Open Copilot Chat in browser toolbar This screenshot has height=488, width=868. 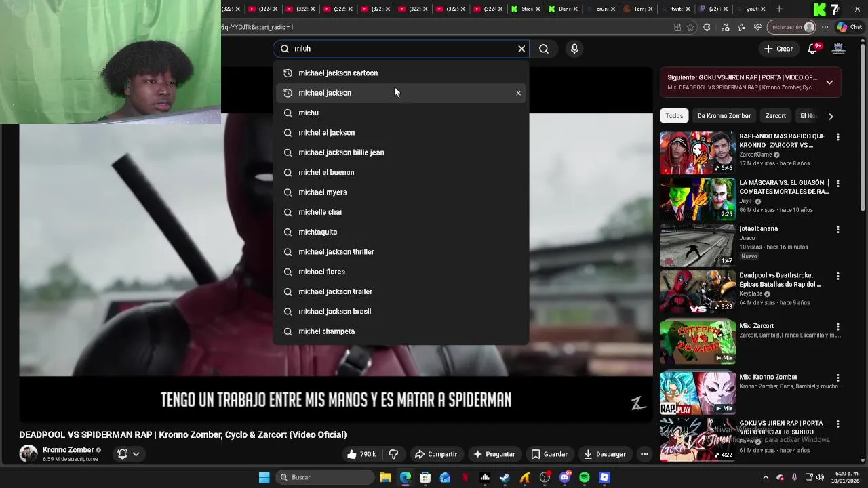(851, 27)
